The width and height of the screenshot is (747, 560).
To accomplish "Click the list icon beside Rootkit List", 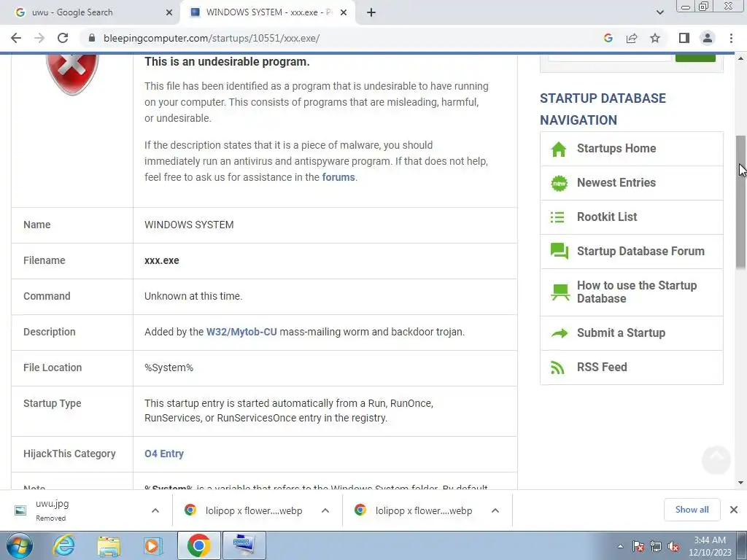I will (x=557, y=217).
